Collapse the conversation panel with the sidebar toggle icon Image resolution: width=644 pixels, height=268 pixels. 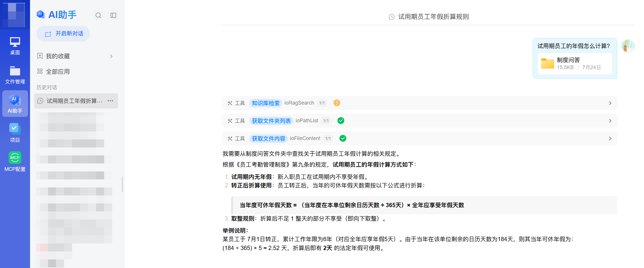click(113, 15)
